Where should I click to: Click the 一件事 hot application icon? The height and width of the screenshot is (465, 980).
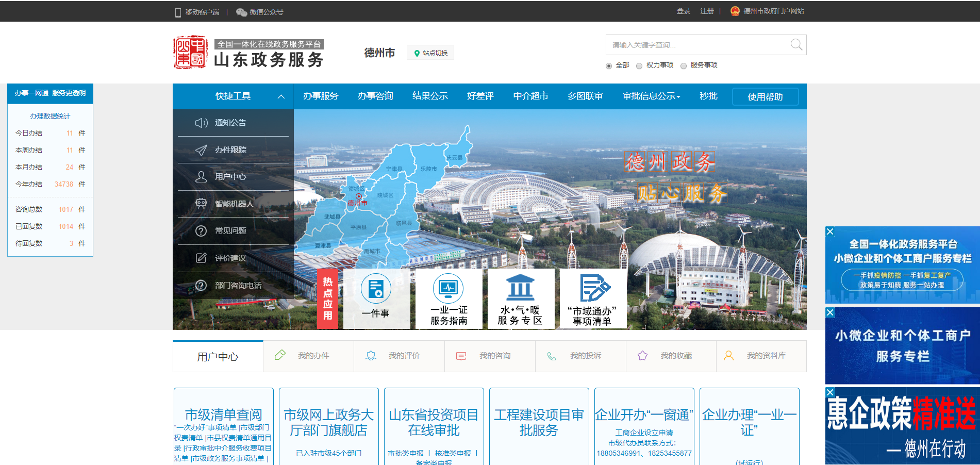pos(376,289)
